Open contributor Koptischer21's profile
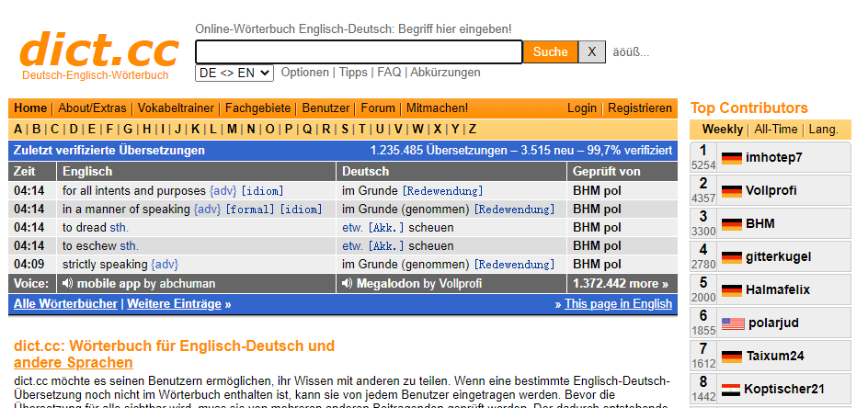Viewport: 868px width, 408px height. (x=783, y=390)
